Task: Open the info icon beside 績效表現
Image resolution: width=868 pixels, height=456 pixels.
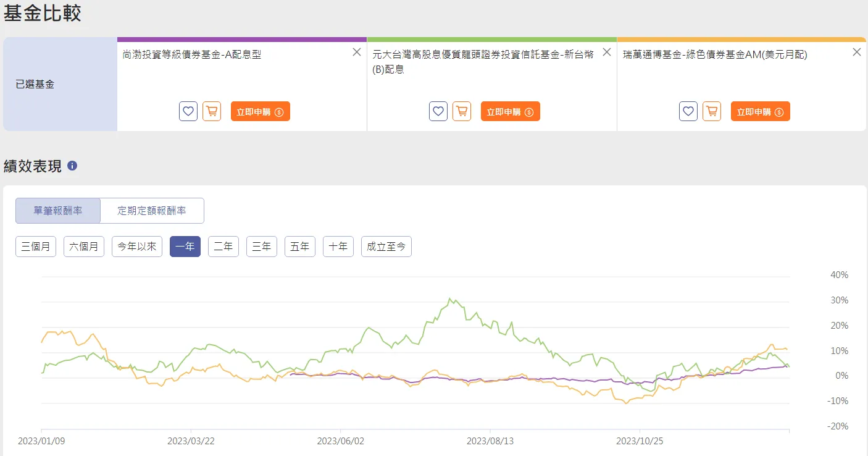Action: [x=72, y=166]
